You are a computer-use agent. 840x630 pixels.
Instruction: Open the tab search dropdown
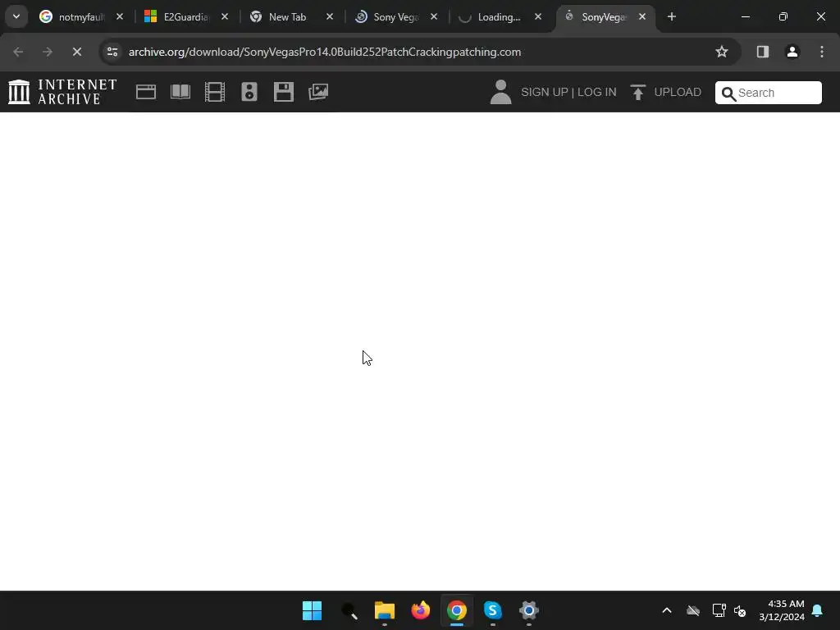[16, 16]
